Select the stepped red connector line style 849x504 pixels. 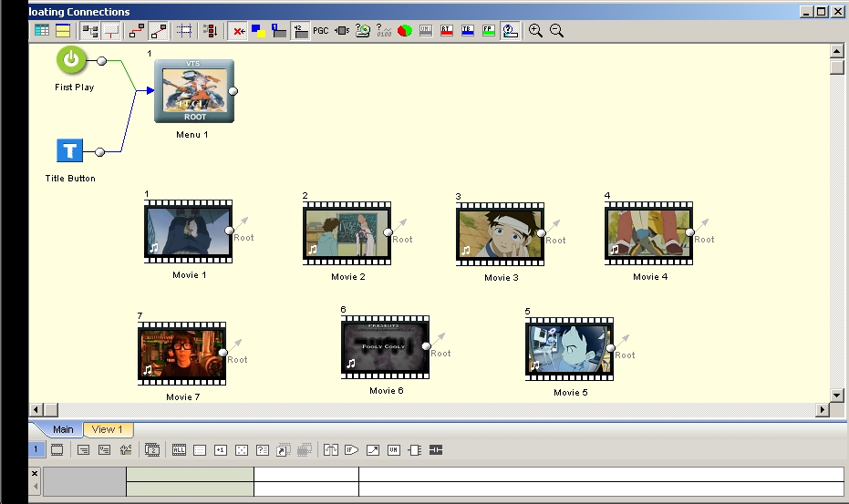click(x=137, y=31)
